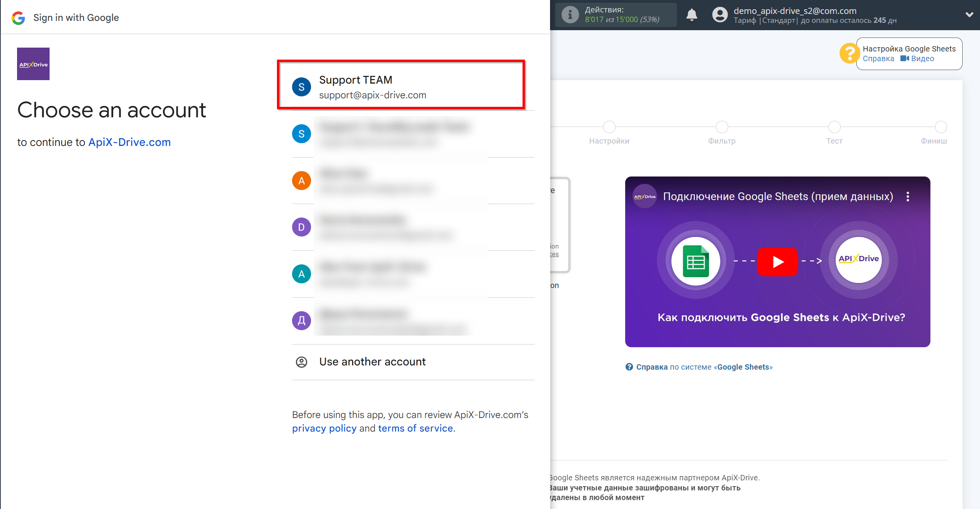
Task: Click the support@apix-drive.com email text
Action: [x=373, y=95]
